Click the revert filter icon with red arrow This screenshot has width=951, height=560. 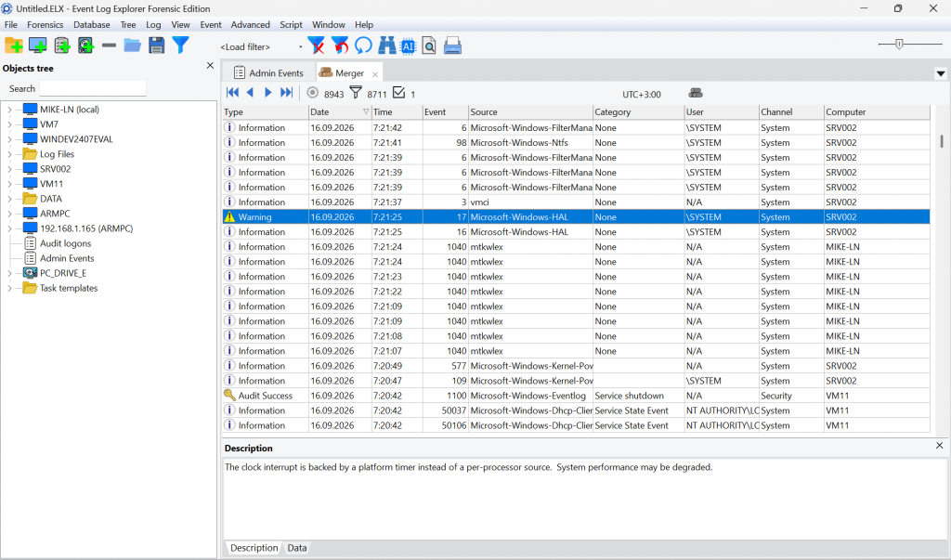pos(340,46)
